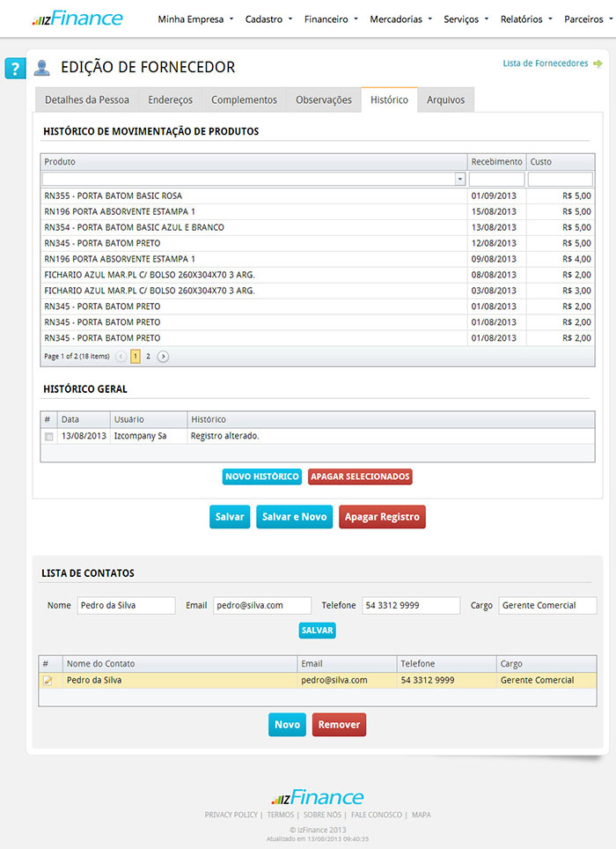Click the supplier person icon beside the title
The image size is (616, 849).
[42, 69]
